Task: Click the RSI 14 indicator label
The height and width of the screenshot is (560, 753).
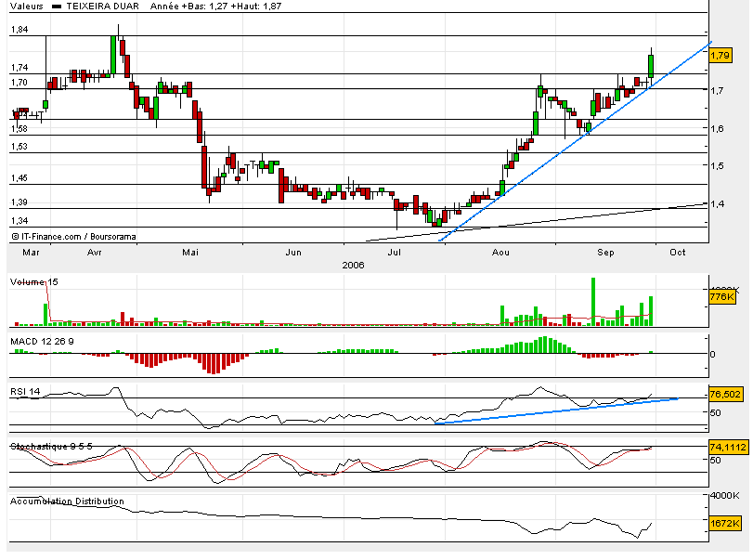Action: [x=25, y=392]
